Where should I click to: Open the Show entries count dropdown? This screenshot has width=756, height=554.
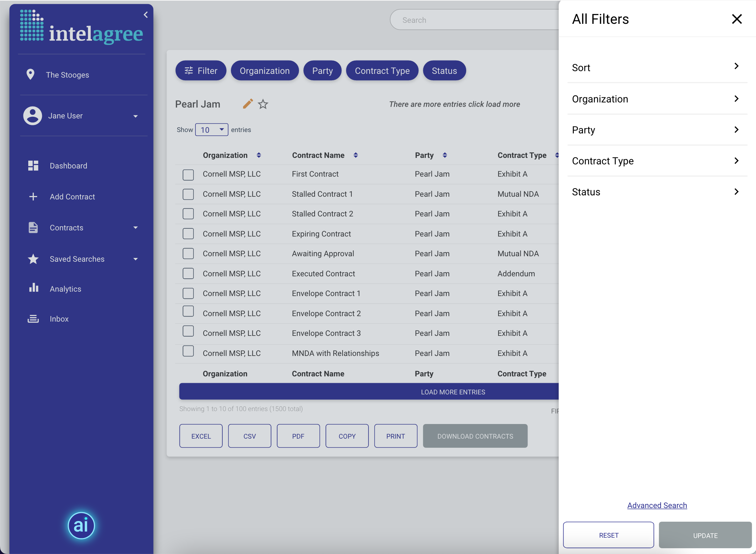pyautogui.click(x=211, y=130)
